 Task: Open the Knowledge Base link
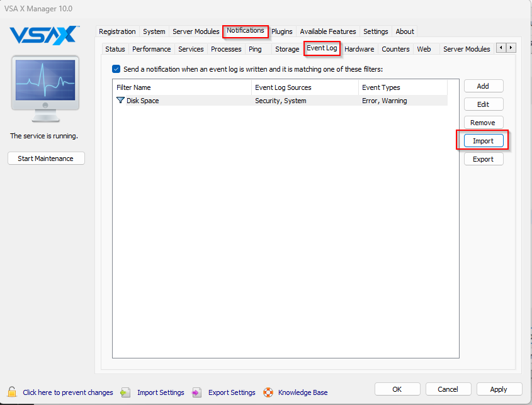pos(303,392)
